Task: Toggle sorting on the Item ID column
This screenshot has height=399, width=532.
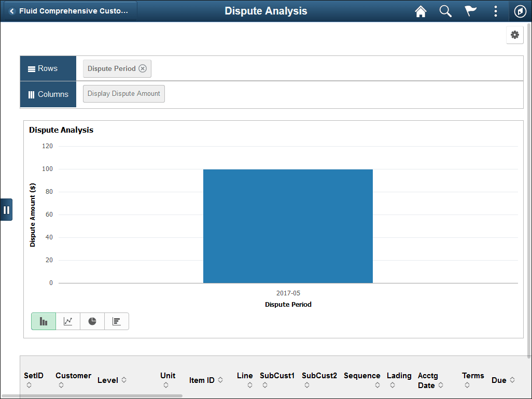Action: coord(220,380)
